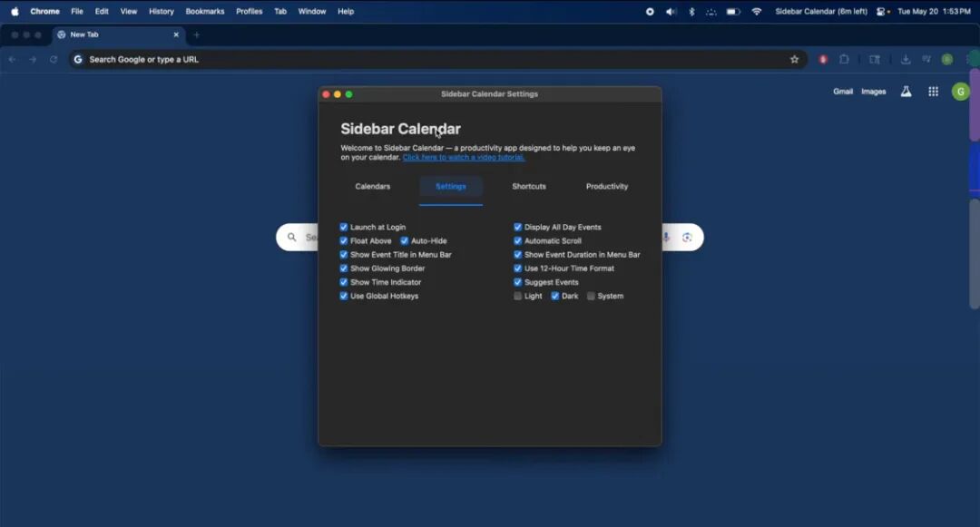The width and height of the screenshot is (980, 527).
Task: Disable Suggest Events checkbox
Action: [517, 282]
